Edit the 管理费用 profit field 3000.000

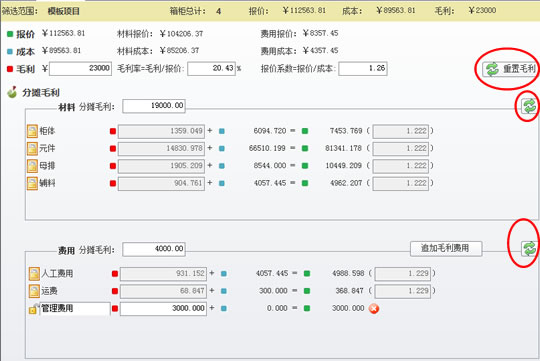163,308
